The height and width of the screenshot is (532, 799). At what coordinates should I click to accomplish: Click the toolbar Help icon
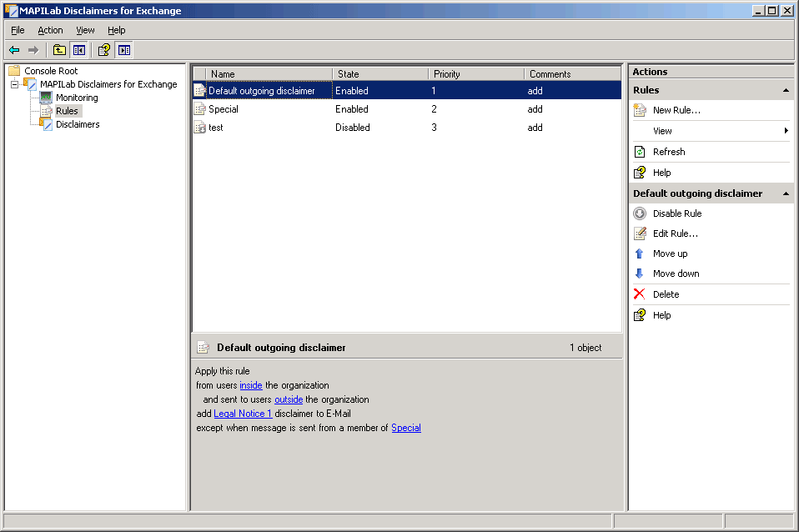point(104,50)
